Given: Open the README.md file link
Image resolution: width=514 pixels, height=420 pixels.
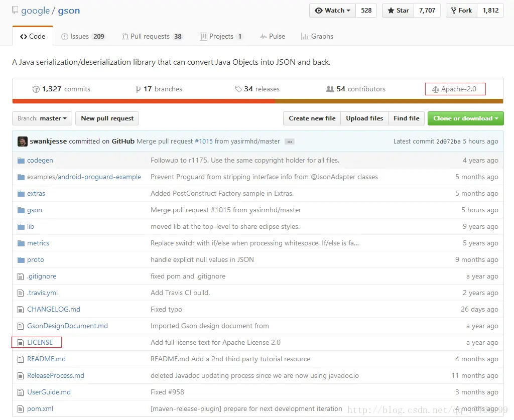Looking at the screenshot, I should click(x=46, y=359).
